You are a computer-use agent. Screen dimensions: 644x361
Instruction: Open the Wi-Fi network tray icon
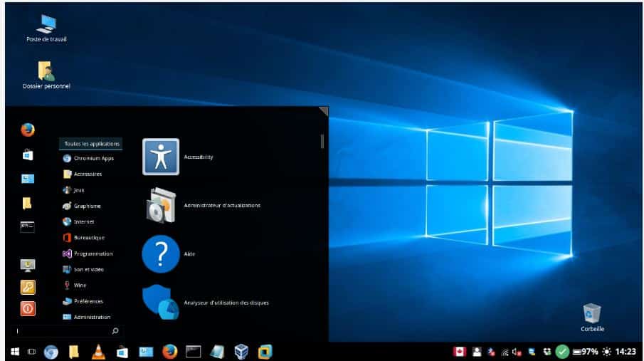click(x=505, y=352)
